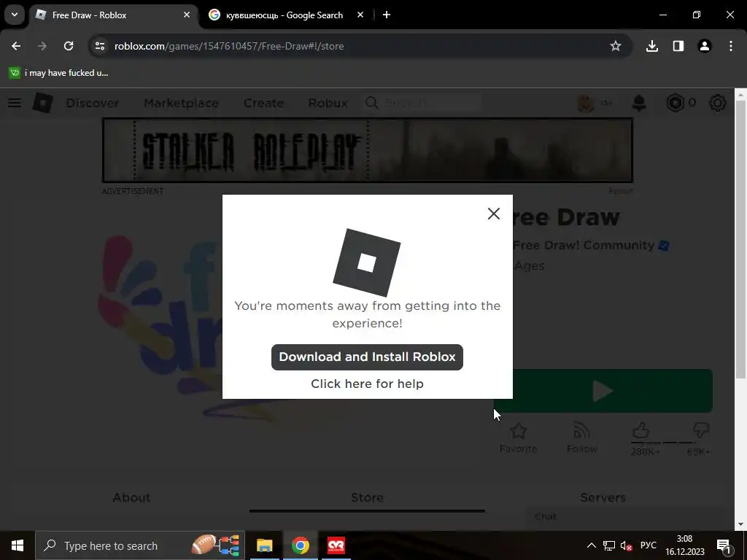Switch the РУС input language
The image size is (747, 560).
648,545
